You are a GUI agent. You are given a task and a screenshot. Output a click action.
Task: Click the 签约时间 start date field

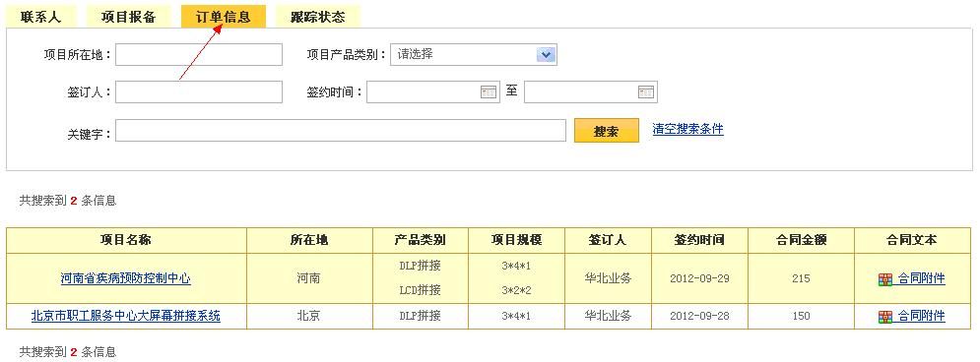433,92
